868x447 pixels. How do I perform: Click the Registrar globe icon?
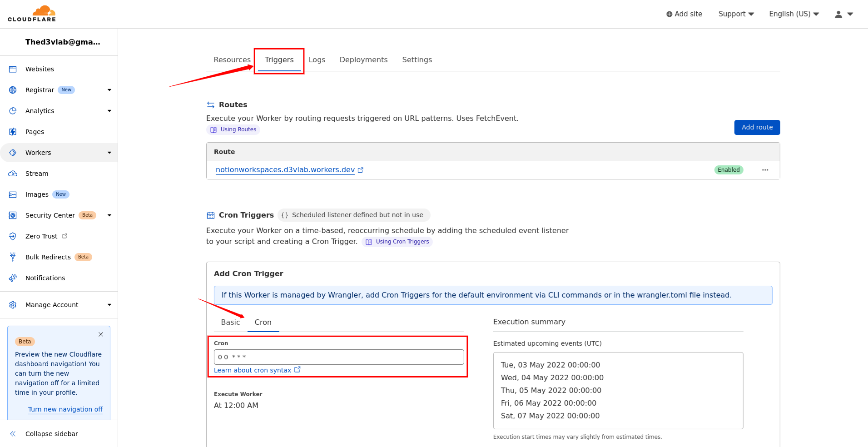pyautogui.click(x=13, y=90)
